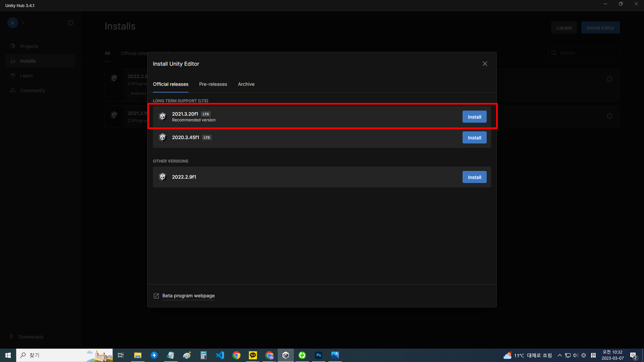Open the Windows Start menu

pyautogui.click(x=8, y=355)
